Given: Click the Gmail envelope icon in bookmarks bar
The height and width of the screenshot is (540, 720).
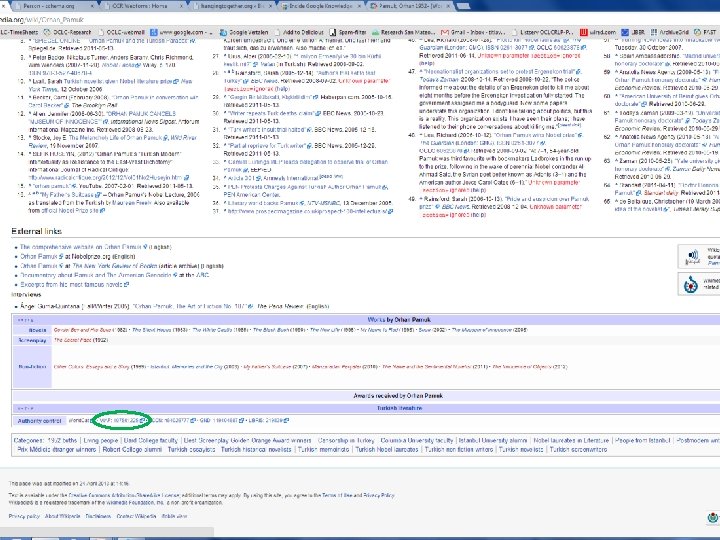Looking at the screenshot, I should click(444, 32).
